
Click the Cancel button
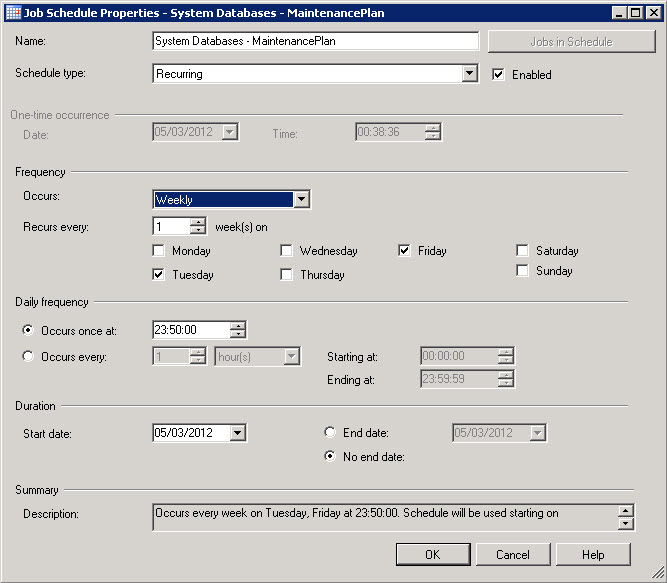coord(513,555)
